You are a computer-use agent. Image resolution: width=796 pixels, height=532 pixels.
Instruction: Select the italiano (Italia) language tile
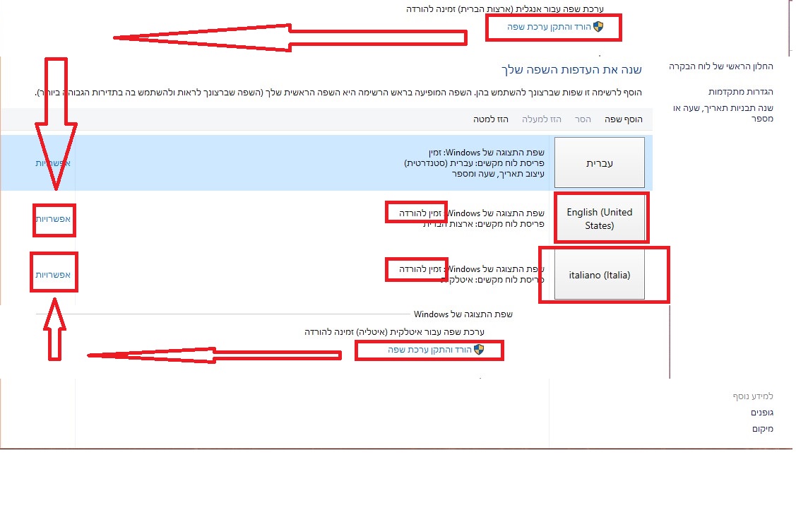point(600,275)
